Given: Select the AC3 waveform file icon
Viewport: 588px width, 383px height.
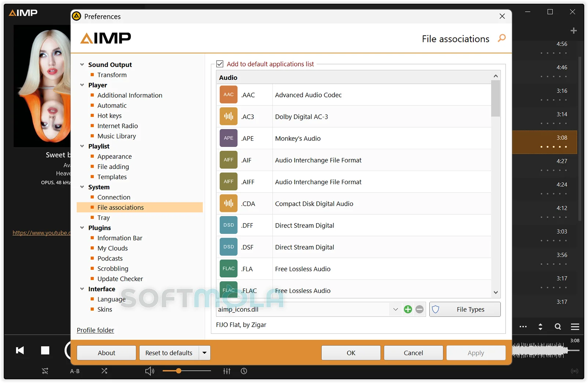Looking at the screenshot, I should tap(229, 117).
